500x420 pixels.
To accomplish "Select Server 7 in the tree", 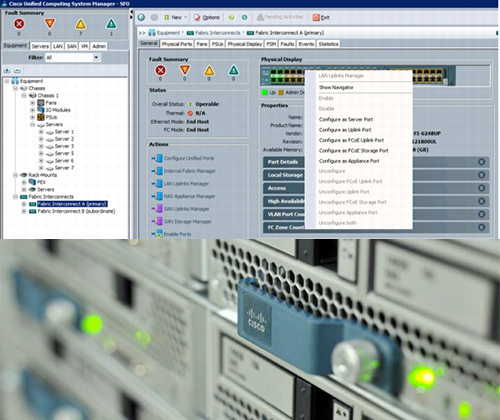I will coord(64,168).
